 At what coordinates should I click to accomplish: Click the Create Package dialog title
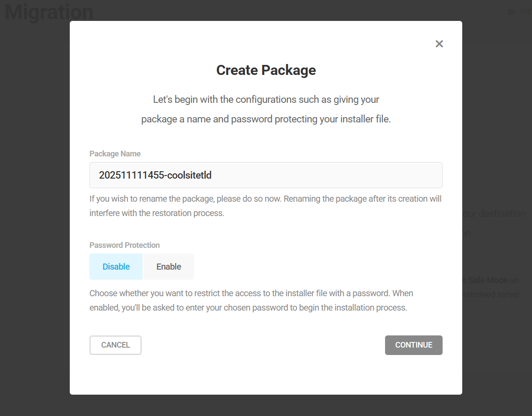(266, 70)
